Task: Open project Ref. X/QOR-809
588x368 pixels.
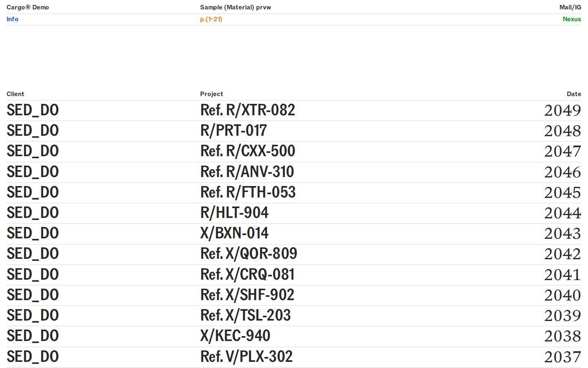Action: 249,254
